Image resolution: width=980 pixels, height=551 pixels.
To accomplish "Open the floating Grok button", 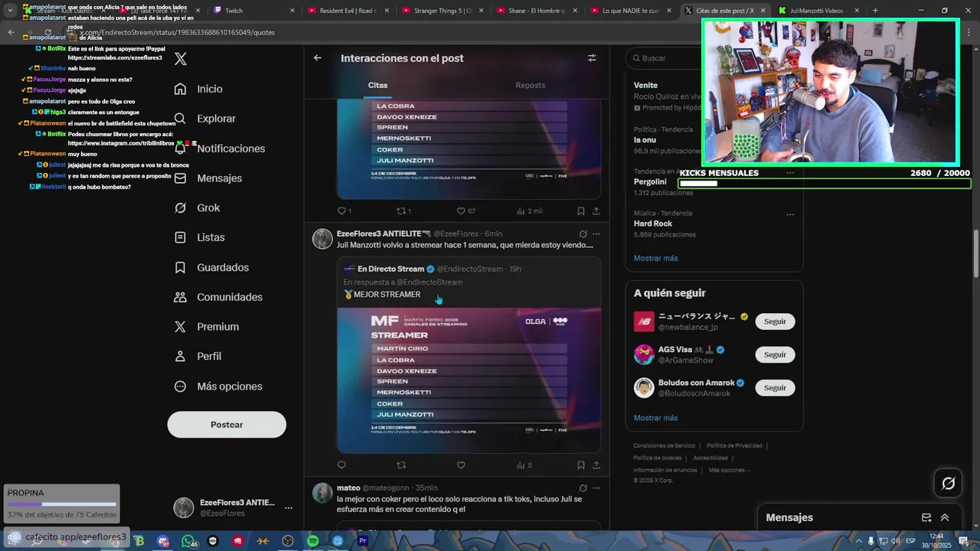I will tap(948, 483).
